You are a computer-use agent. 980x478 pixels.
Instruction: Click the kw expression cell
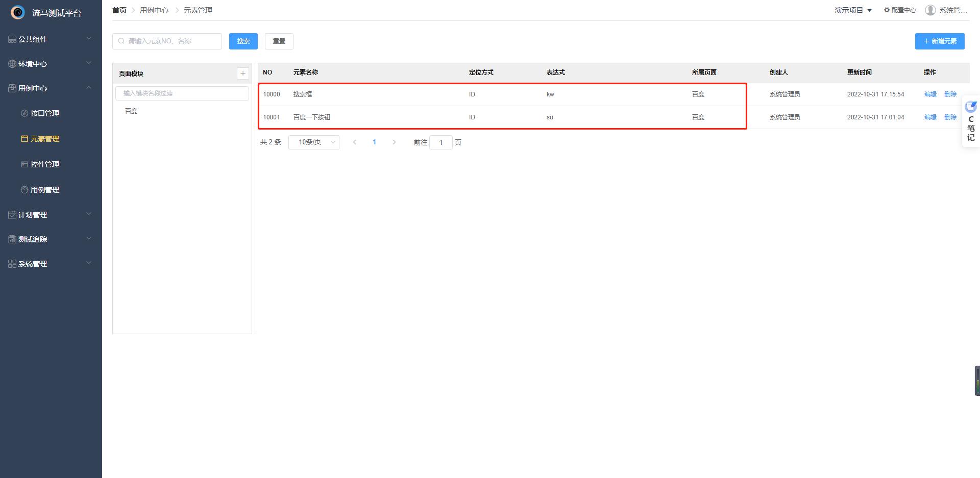click(550, 94)
